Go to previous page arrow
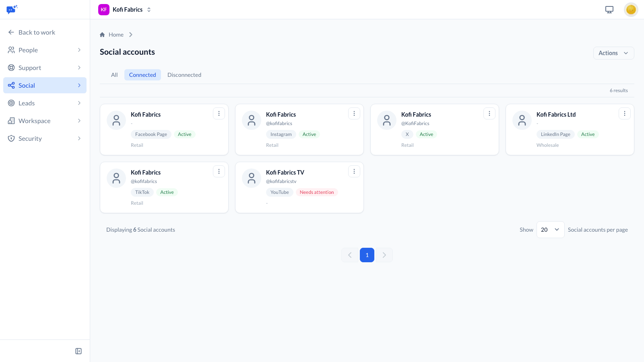The height and width of the screenshot is (362, 644). point(350,255)
